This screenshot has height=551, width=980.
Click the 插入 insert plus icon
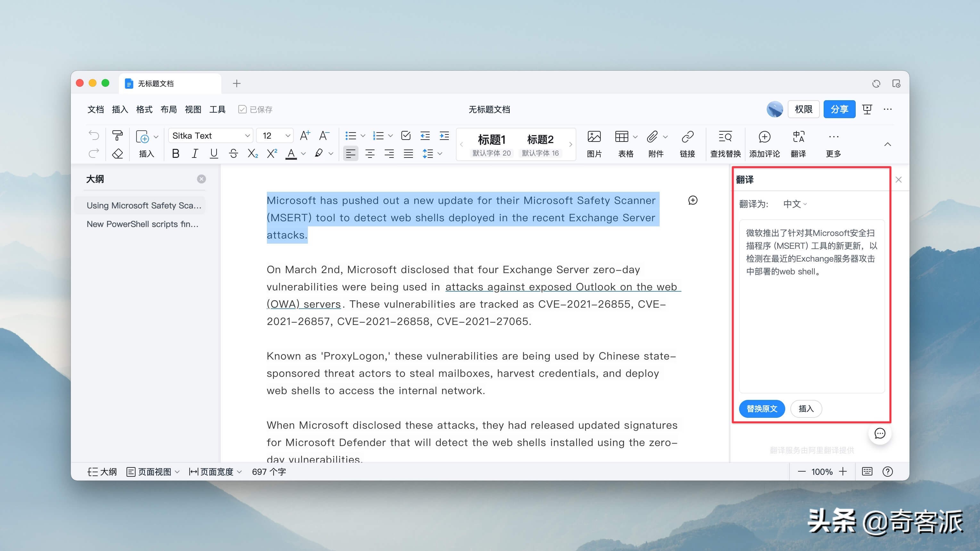click(x=143, y=137)
